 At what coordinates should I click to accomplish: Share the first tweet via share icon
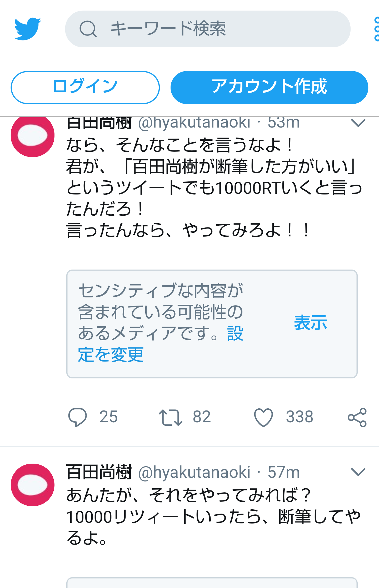point(357,417)
